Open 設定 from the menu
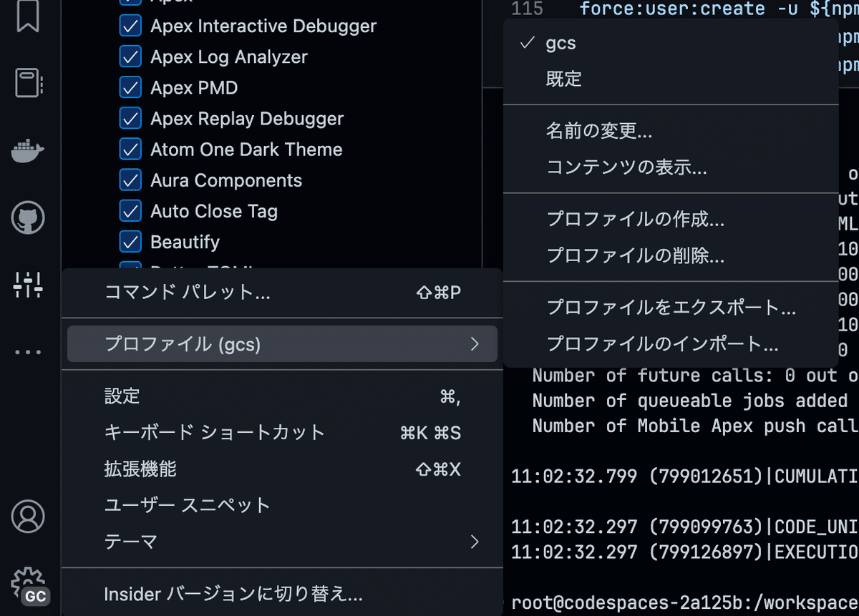Viewport: 859px width, 616px height. click(x=282, y=396)
